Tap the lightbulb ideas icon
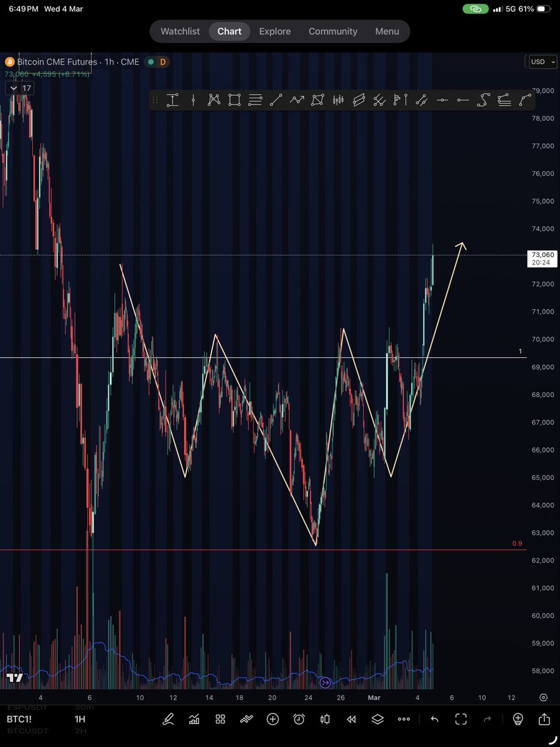The image size is (560, 747). pyautogui.click(x=518, y=719)
